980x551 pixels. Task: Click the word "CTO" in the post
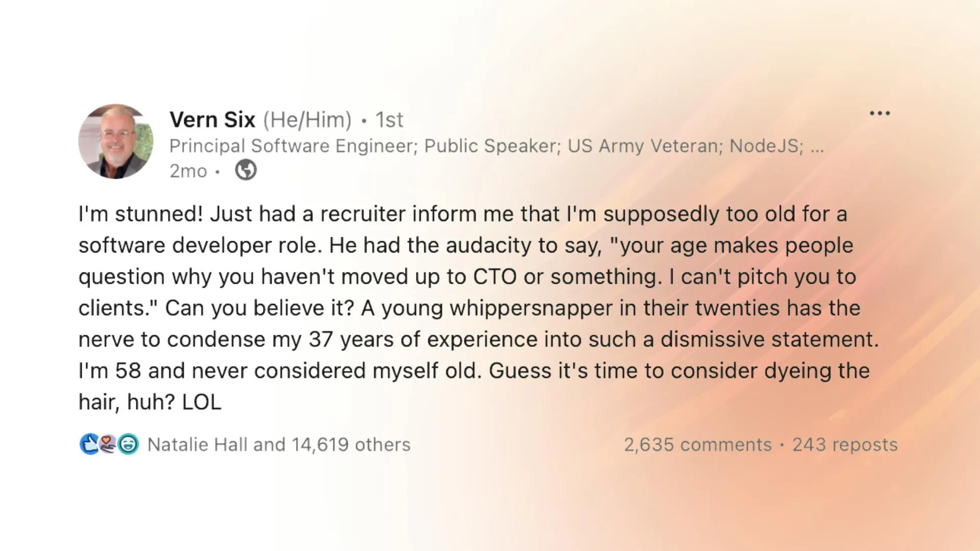pos(495,277)
